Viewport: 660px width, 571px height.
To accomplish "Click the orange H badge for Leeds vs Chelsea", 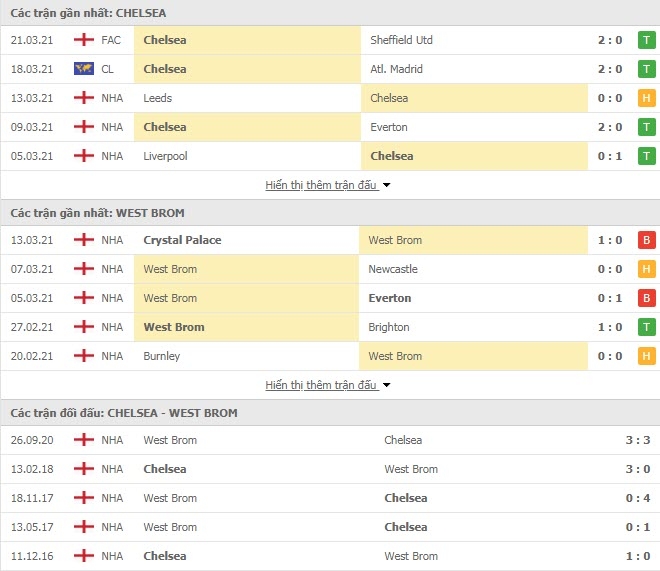I will click(x=647, y=98).
